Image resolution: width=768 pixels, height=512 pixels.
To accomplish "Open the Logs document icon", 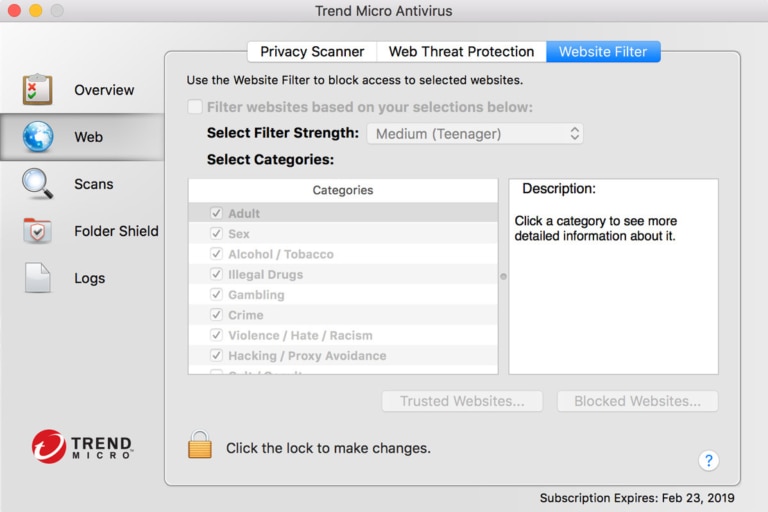I will click(x=38, y=278).
